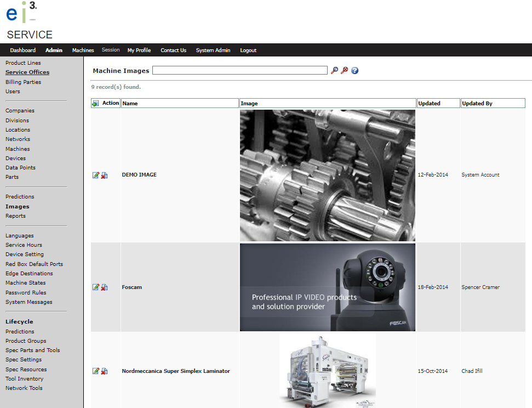Open the blue help question mark icon

pyautogui.click(x=355, y=70)
